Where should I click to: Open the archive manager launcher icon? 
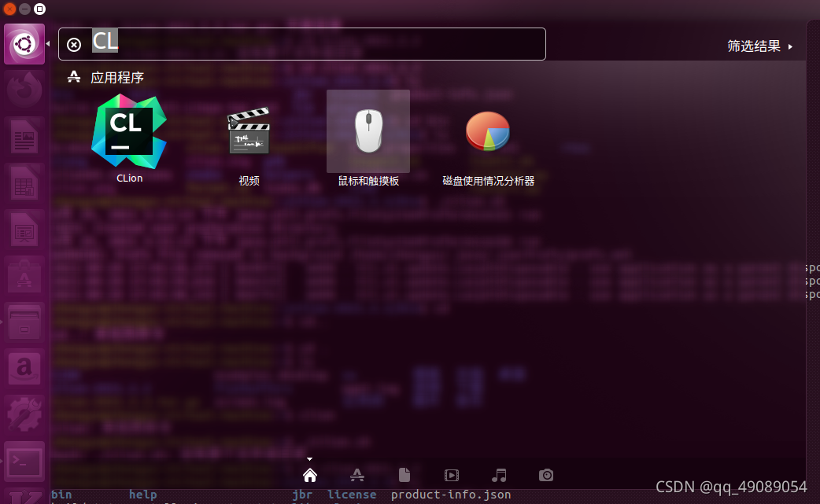[24, 322]
